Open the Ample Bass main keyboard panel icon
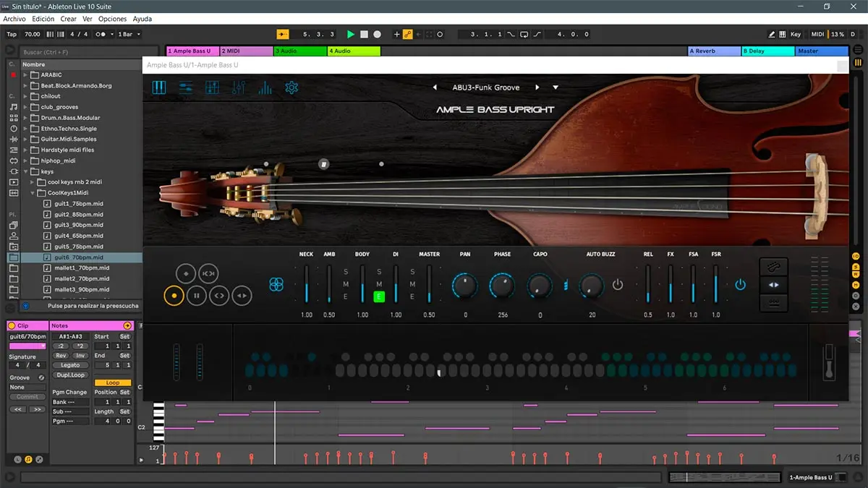Viewport: 868px width, 488px height. 159,87
